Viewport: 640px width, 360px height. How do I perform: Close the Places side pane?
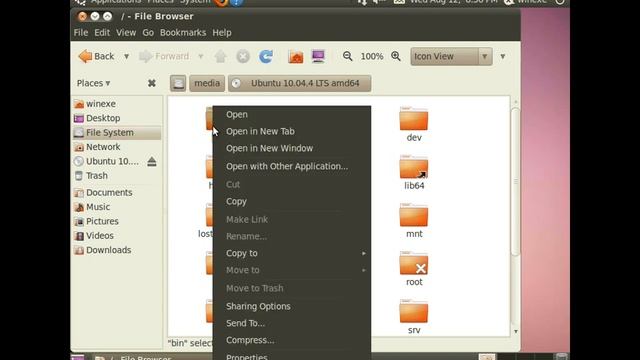[151, 83]
